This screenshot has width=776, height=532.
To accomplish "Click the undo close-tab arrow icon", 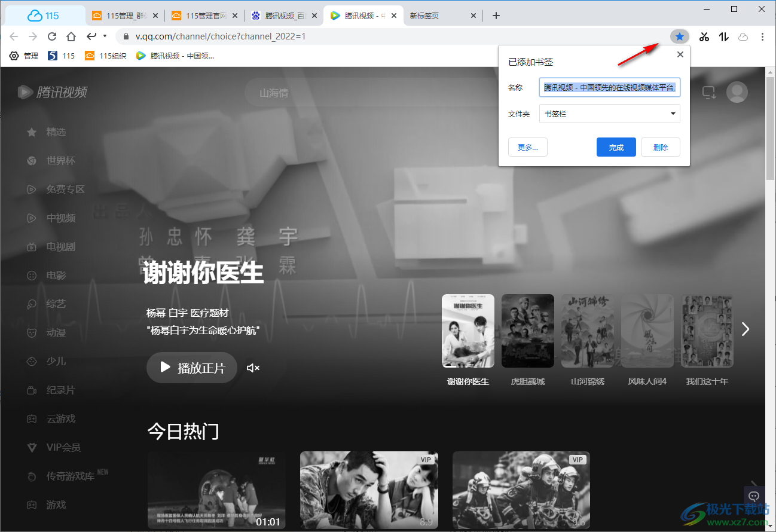I will tap(91, 36).
